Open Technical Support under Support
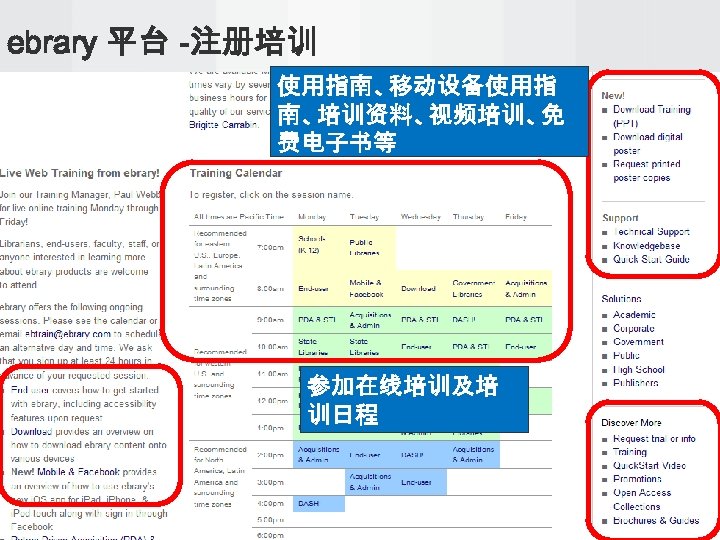Screen dimensions: 720x540 tap(651, 232)
